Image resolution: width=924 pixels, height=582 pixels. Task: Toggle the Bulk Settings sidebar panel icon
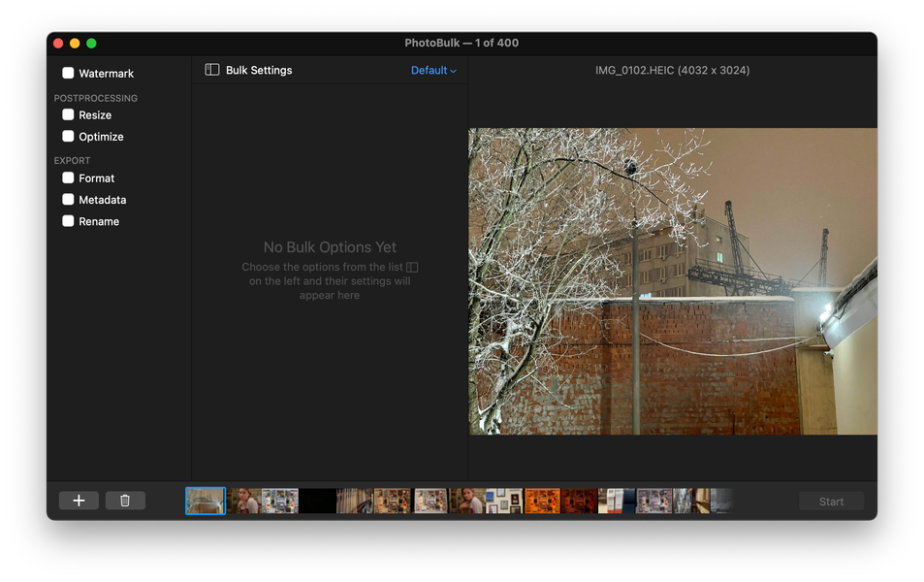[212, 70]
